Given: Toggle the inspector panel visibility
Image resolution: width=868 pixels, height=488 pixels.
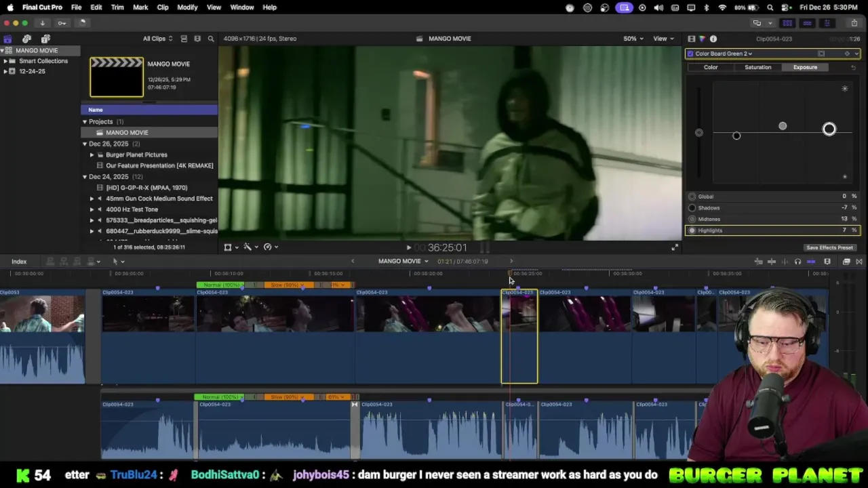Looking at the screenshot, I should pos(827,23).
